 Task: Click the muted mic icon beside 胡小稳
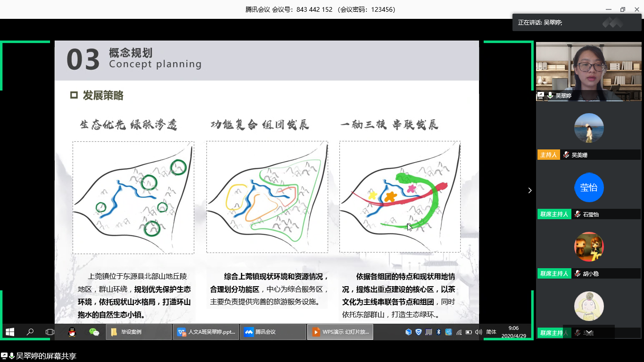click(x=578, y=274)
